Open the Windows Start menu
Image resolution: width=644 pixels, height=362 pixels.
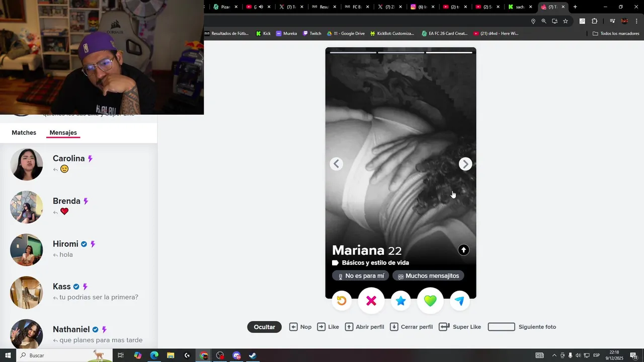tap(8, 355)
